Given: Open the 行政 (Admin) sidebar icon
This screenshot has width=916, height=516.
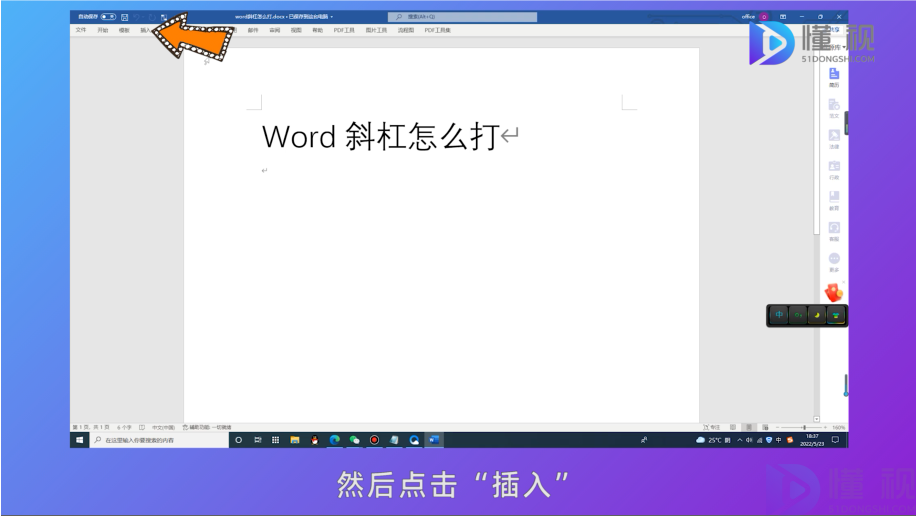Looking at the screenshot, I should tap(834, 169).
